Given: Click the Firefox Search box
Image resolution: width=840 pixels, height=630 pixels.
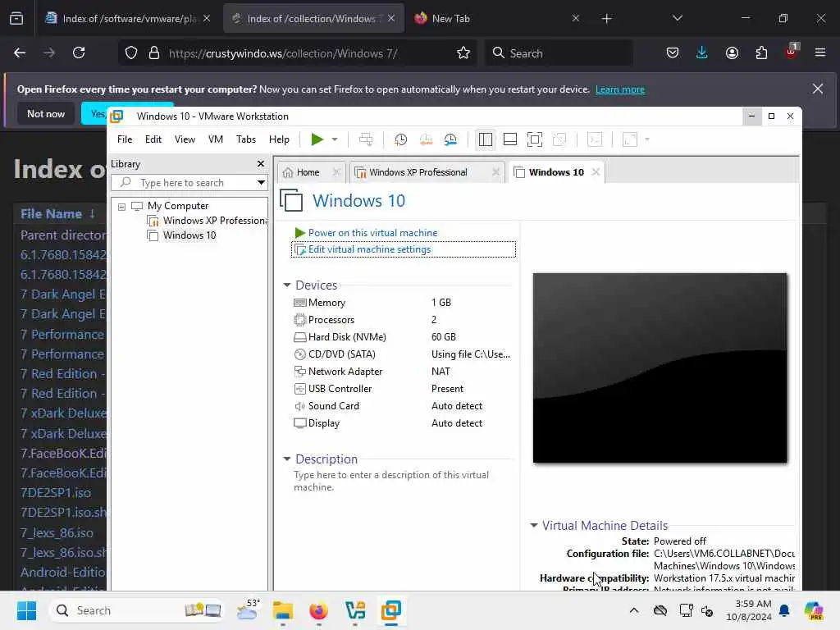Looking at the screenshot, I should click(559, 53).
